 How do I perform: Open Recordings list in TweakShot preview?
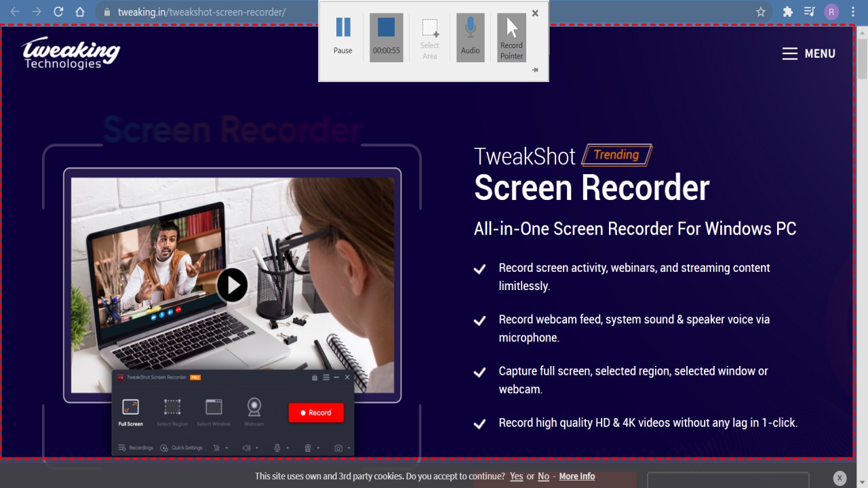tap(136, 447)
